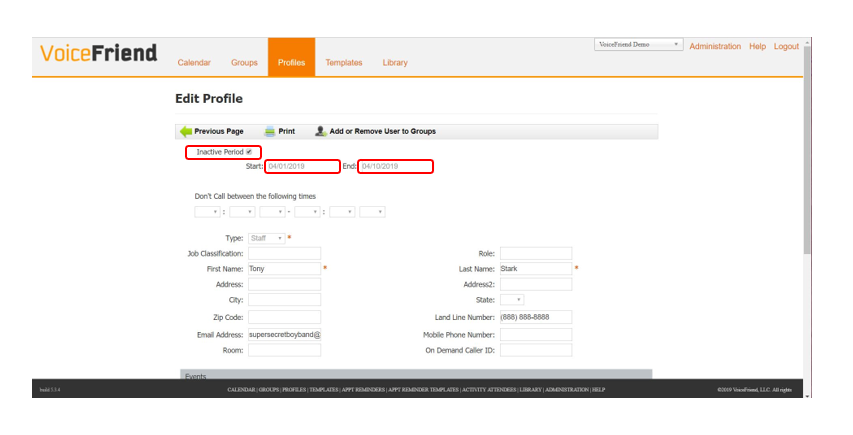Viewport: 853px width, 435px height.
Task: Click the City input field
Action: [x=285, y=300]
